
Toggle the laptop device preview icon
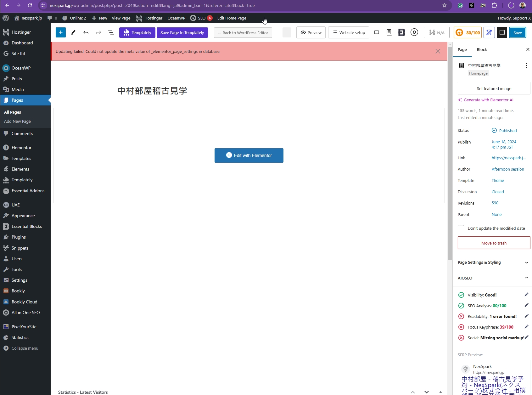click(x=377, y=32)
